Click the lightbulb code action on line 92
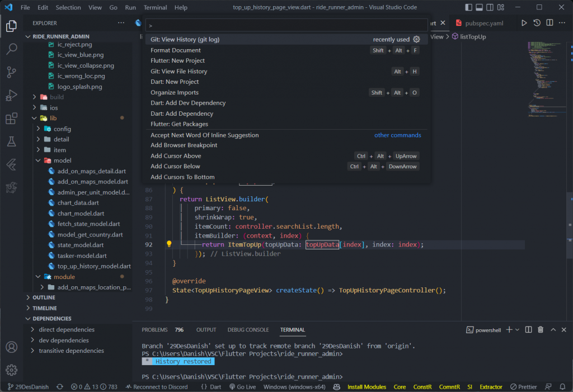The image size is (573, 392). point(169,244)
